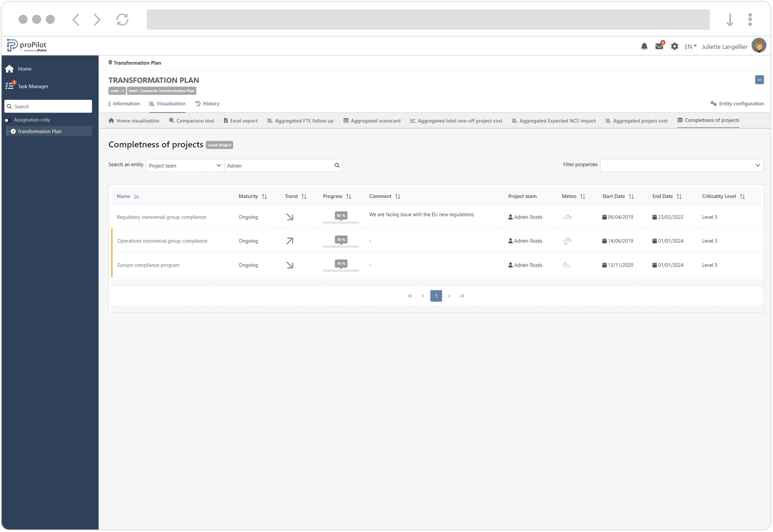Open the Project team entity dropdown

(x=184, y=165)
